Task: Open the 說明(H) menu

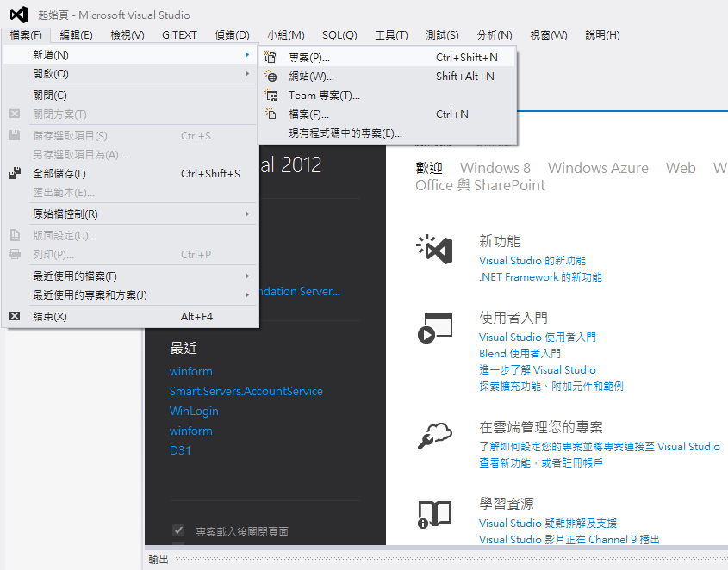Action: tap(602, 35)
